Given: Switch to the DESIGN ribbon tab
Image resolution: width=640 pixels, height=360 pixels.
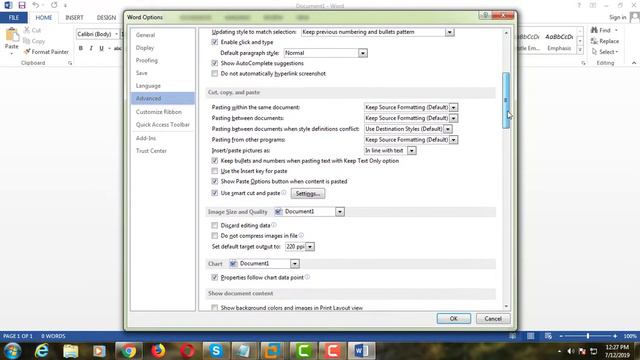Looking at the screenshot, I should (x=106, y=18).
